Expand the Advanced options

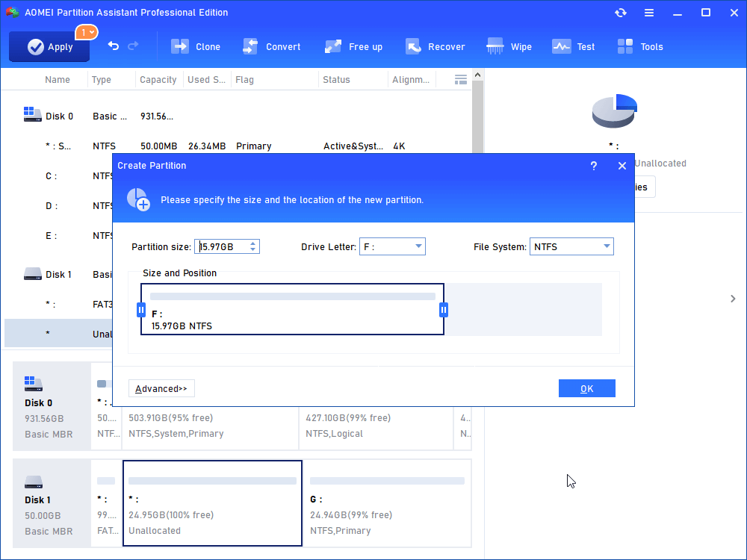click(161, 388)
